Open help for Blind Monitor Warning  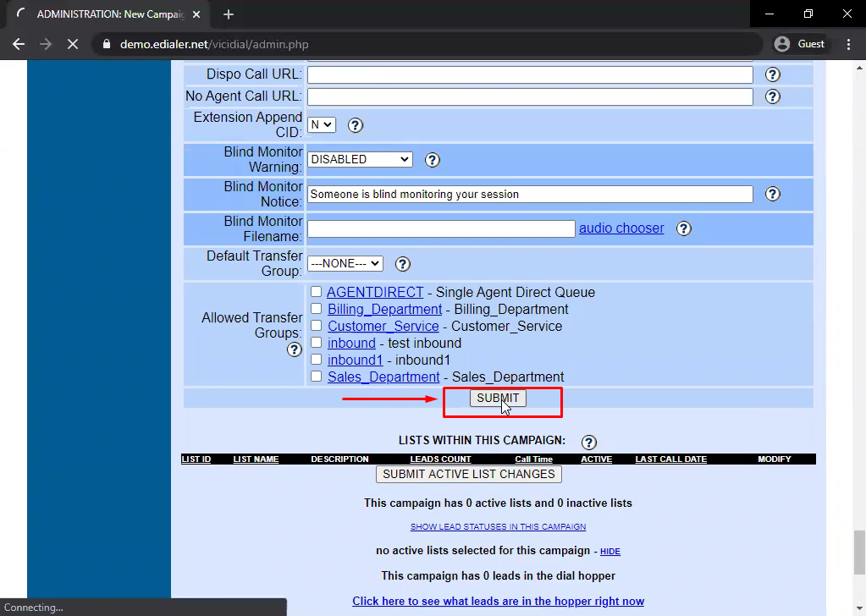(x=432, y=160)
